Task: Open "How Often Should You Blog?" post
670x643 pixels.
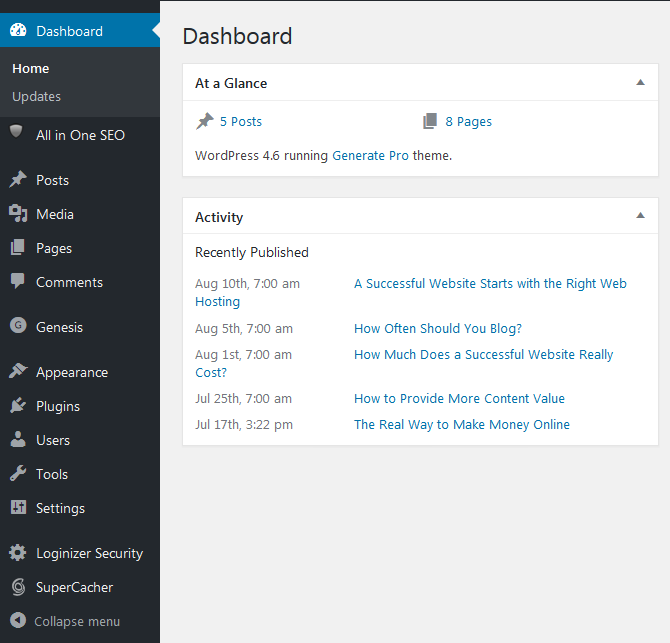Action: click(438, 329)
